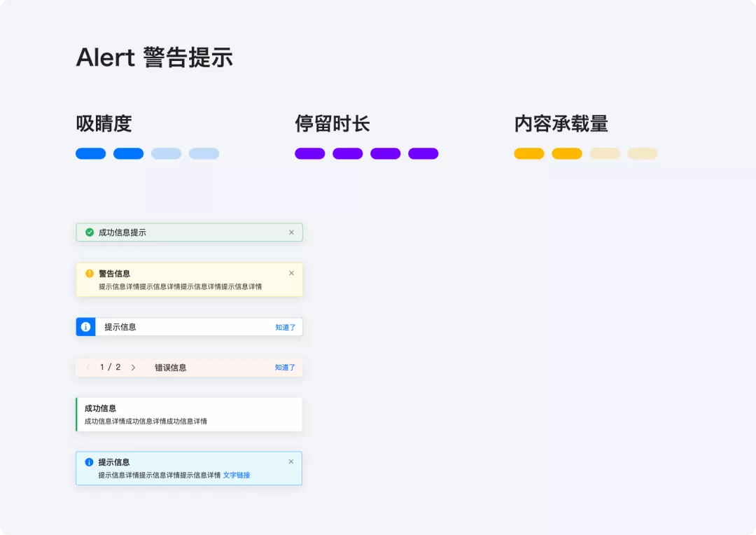Click the 停留时长 heading
The width and height of the screenshot is (756, 535).
tap(332, 123)
